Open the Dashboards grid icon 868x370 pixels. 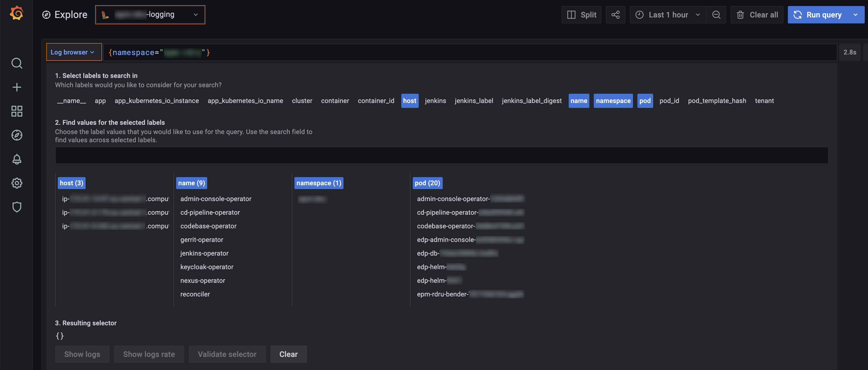pos(17,111)
